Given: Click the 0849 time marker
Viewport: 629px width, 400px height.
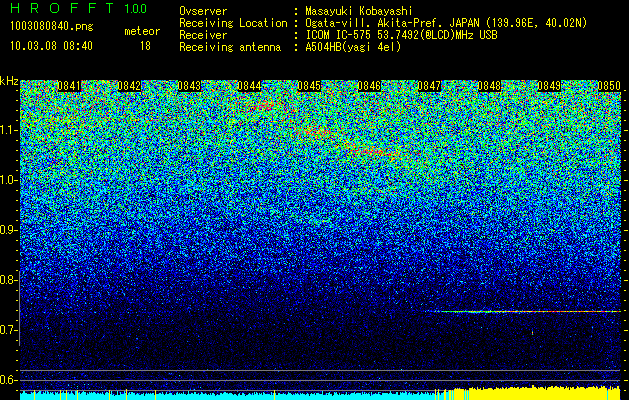Looking at the screenshot, I should [549, 86].
